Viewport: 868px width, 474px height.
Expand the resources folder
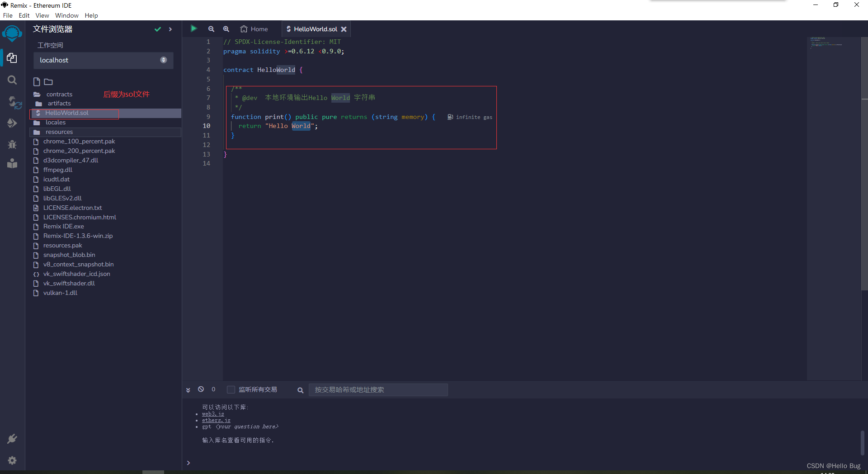105,132
